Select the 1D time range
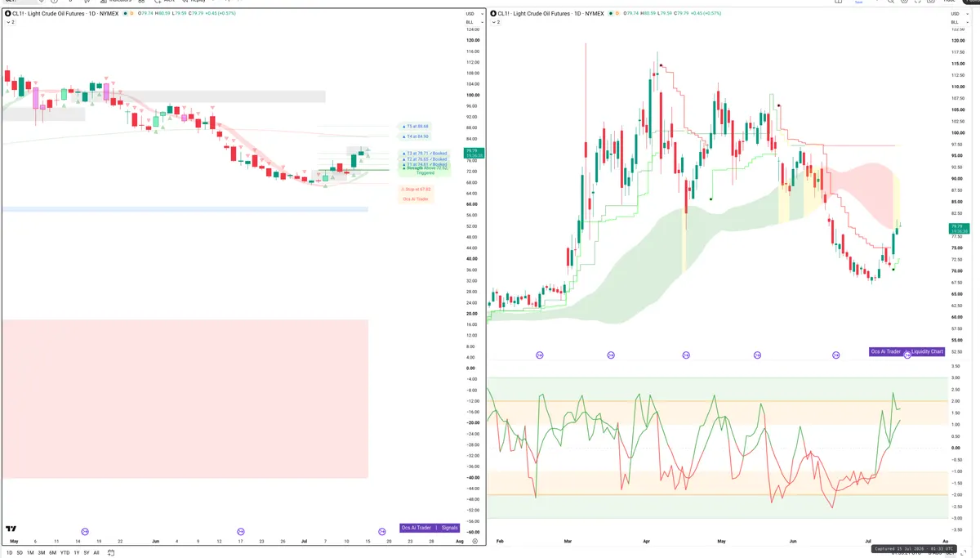The width and height of the screenshot is (980, 558). (9, 552)
